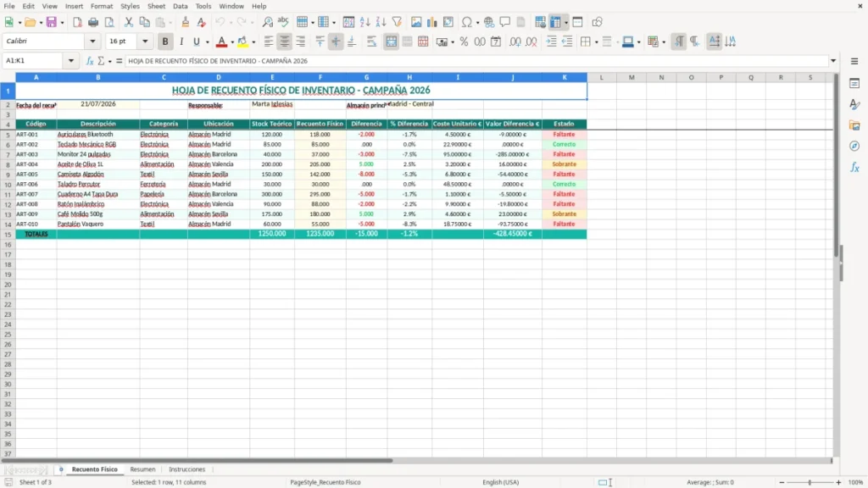Open the font name dropdown
Image resolution: width=868 pixels, height=488 pixels.
pyautogui.click(x=92, y=41)
